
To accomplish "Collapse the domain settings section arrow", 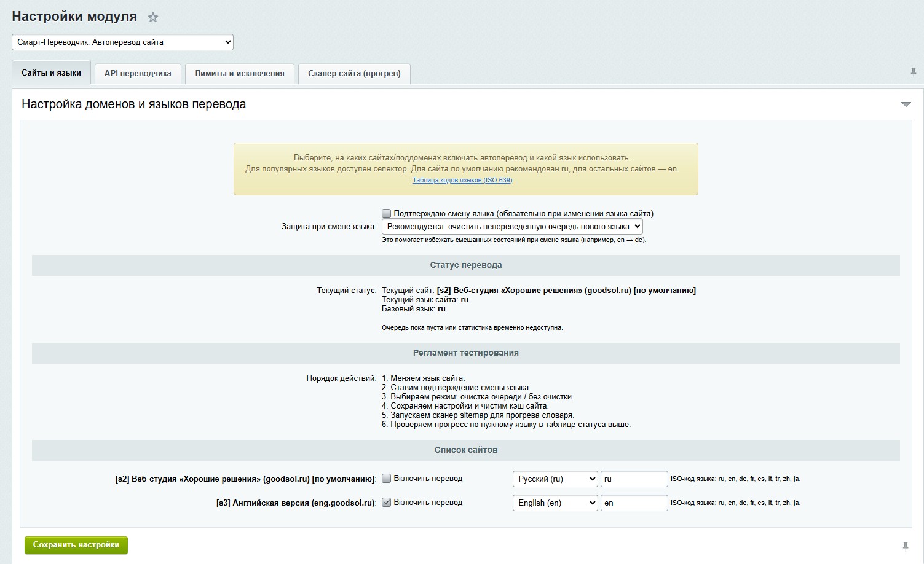I will (906, 104).
